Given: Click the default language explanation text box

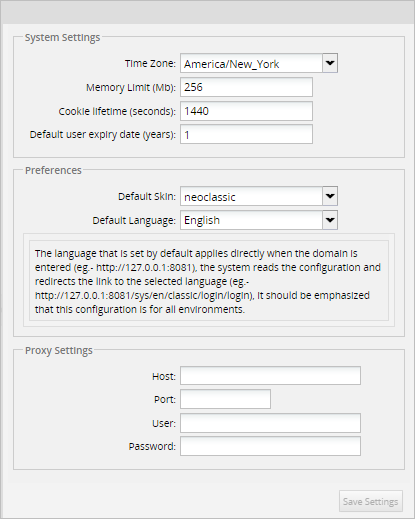Looking at the screenshot, I should [209, 281].
